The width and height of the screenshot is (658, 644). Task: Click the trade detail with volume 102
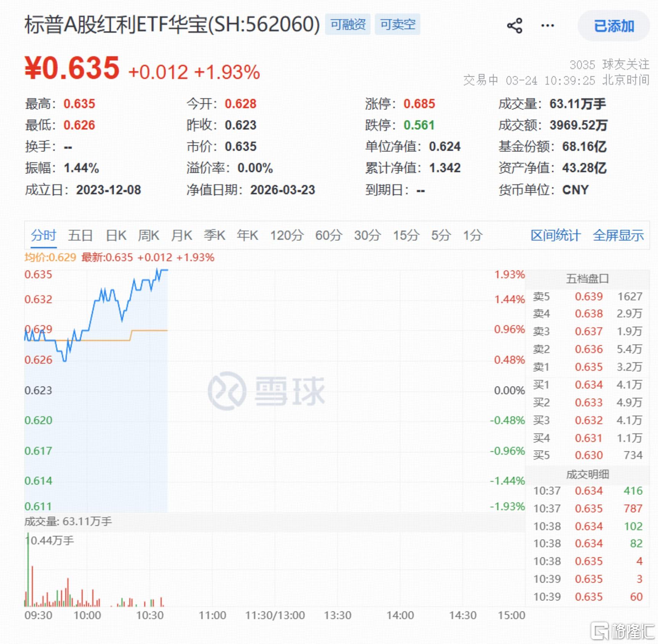587,526
